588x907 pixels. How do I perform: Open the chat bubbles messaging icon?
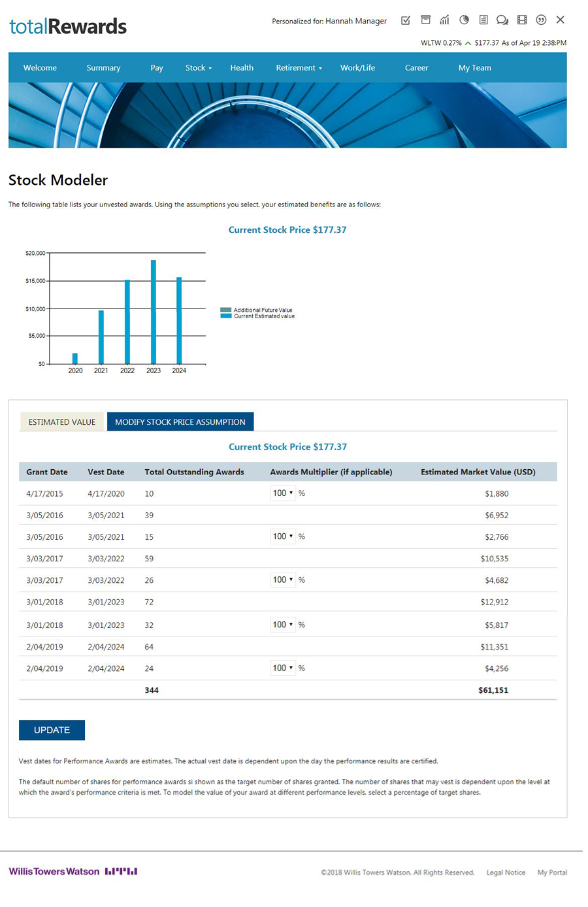(502, 20)
